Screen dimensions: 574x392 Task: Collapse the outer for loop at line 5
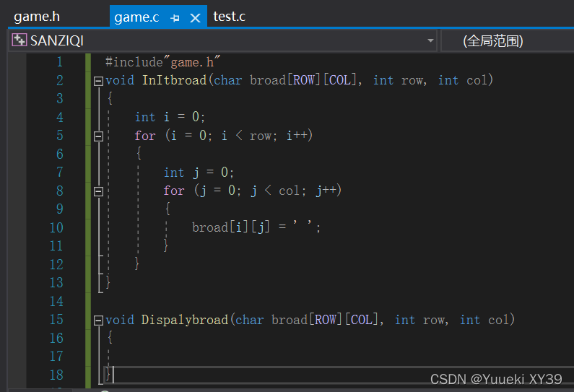point(98,136)
